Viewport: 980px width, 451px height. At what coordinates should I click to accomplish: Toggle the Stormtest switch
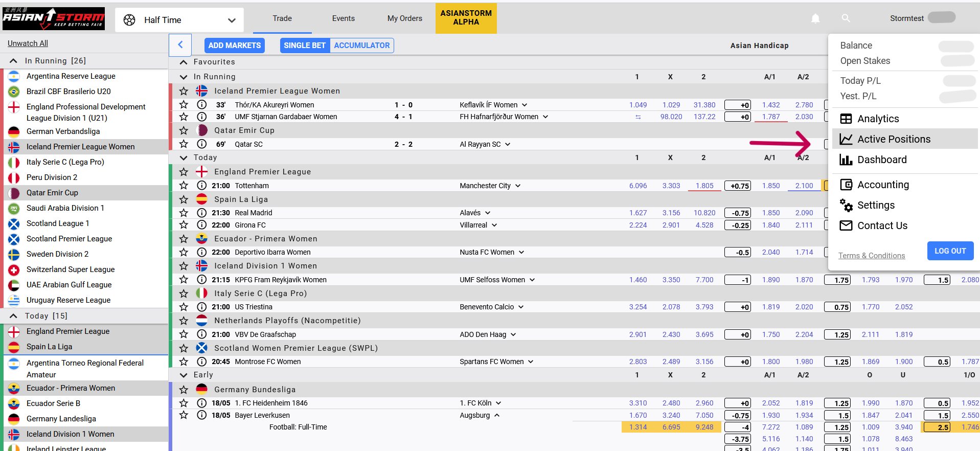pyautogui.click(x=942, y=17)
